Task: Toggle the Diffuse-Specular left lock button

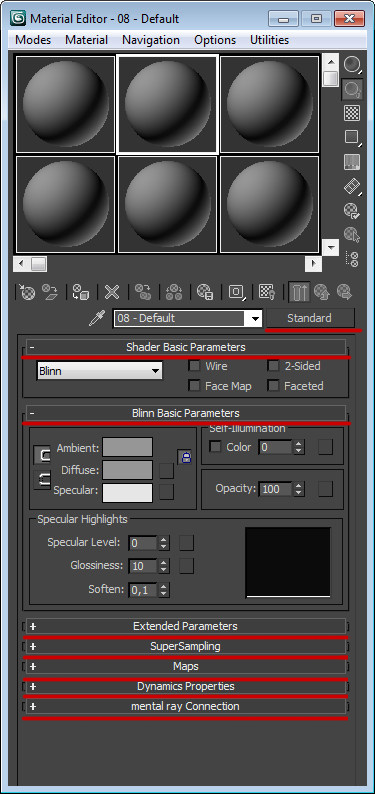Action: pyautogui.click(x=42, y=480)
